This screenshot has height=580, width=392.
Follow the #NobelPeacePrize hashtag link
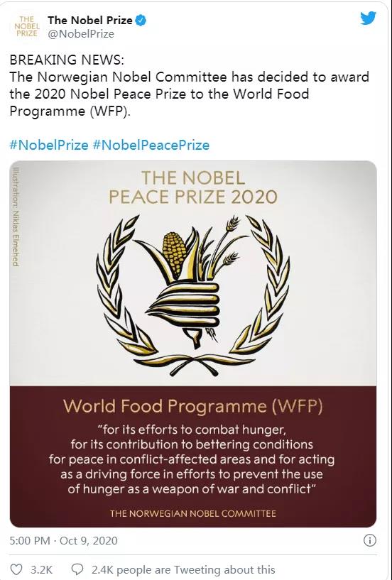[x=151, y=145]
